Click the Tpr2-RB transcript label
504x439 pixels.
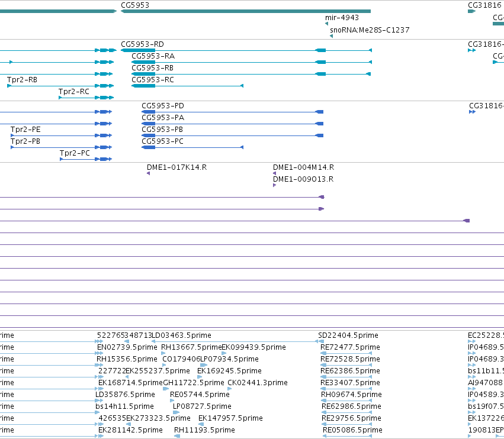(22, 80)
